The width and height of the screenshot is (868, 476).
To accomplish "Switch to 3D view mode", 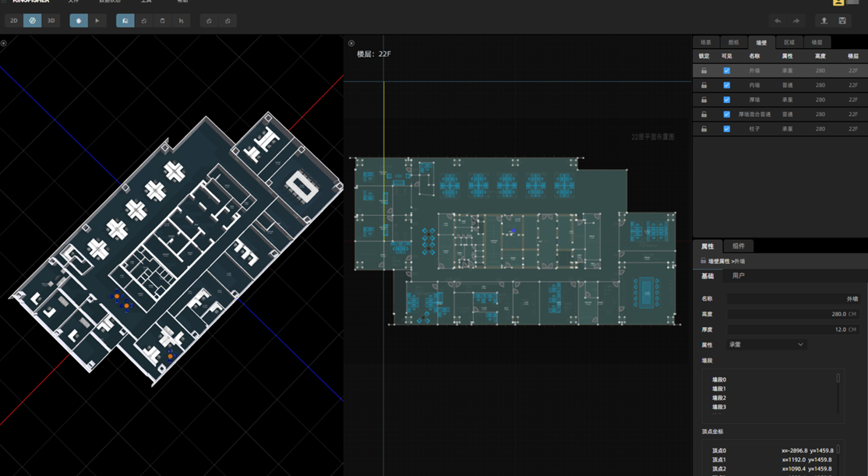I will (51, 20).
